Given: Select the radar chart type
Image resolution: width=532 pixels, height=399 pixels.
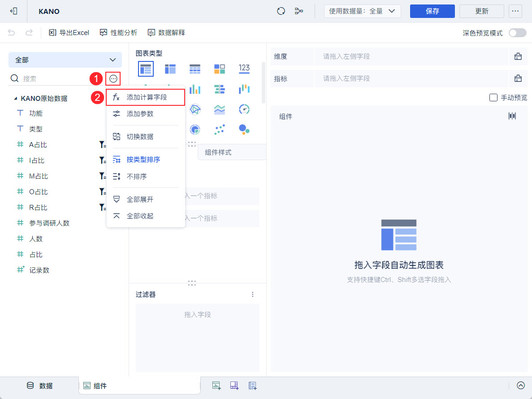Looking at the screenshot, I should click(195, 109).
